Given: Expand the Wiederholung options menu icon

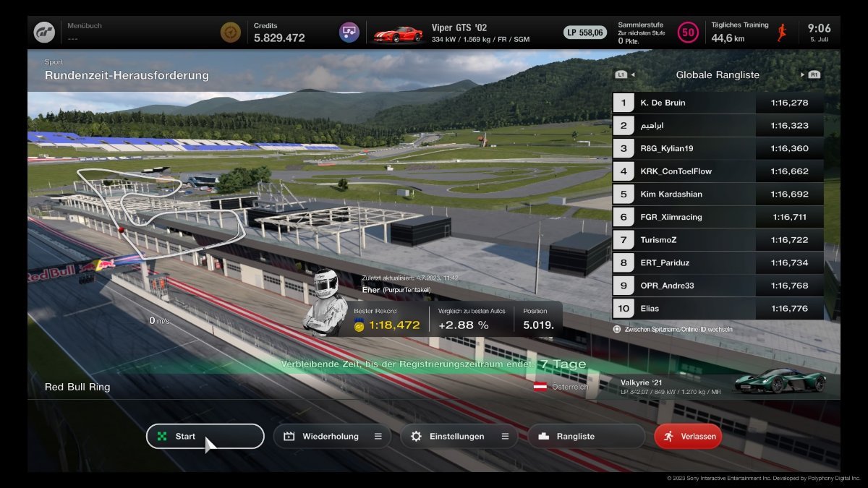Looking at the screenshot, I should point(378,437).
